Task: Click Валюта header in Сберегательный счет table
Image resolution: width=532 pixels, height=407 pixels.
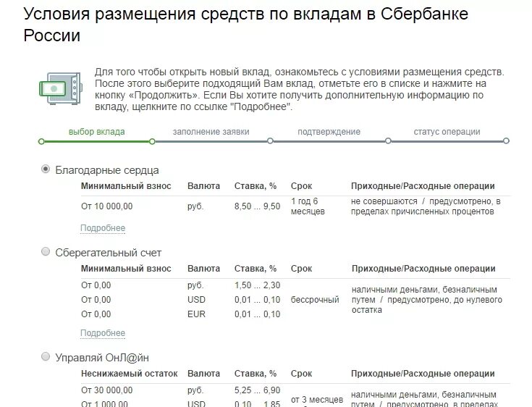Action: point(203,269)
